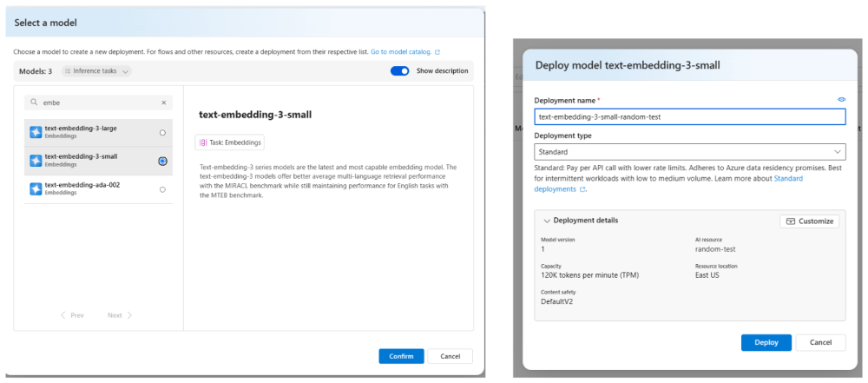Click the DefaultV2 content safety value
This screenshot has width=868, height=383.
[x=556, y=301]
